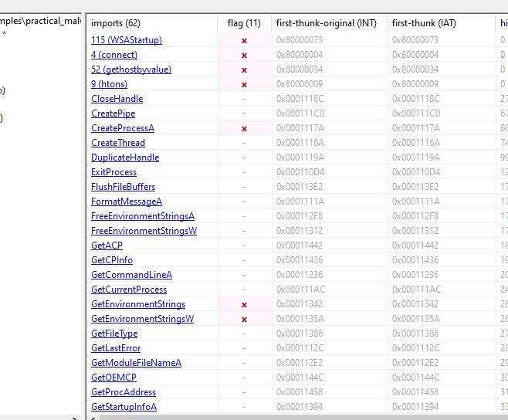Click the horizontal scrollbar below the imports table

point(303,418)
